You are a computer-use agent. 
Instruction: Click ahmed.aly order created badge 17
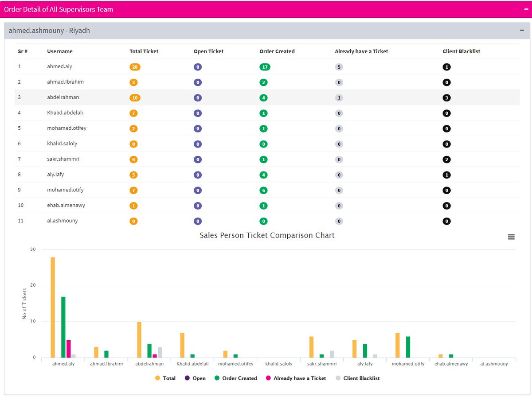tap(265, 67)
